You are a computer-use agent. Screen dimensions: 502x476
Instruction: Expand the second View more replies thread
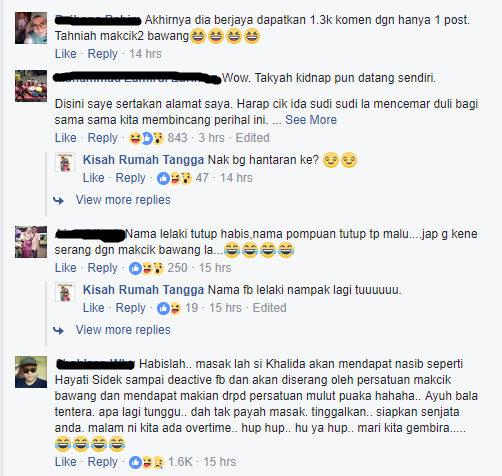[123, 330]
